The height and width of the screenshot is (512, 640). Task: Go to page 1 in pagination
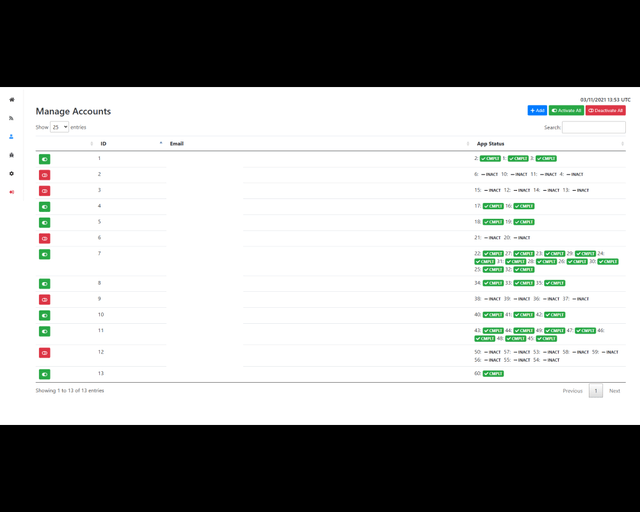click(x=595, y=391)
